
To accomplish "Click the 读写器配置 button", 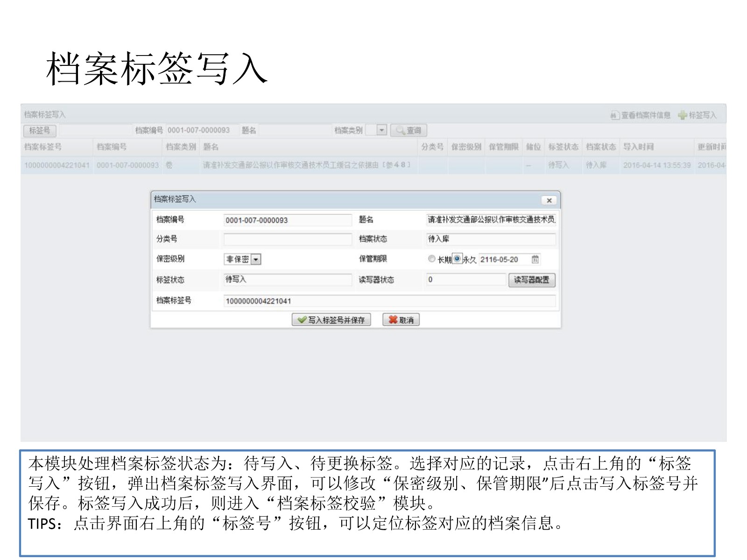I will (531, 280).
